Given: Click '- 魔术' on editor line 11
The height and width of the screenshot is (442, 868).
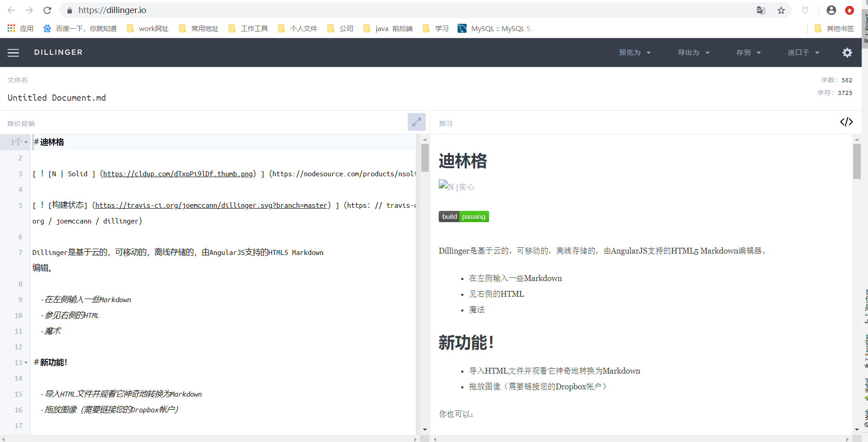Looking at the screenshot, I should (51, 331).
